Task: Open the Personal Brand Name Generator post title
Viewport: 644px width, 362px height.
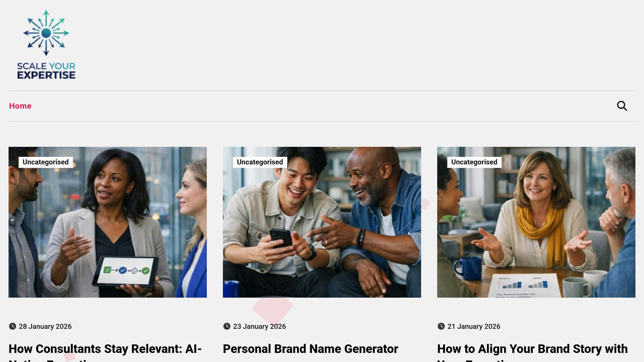Action: coord(310,349)
